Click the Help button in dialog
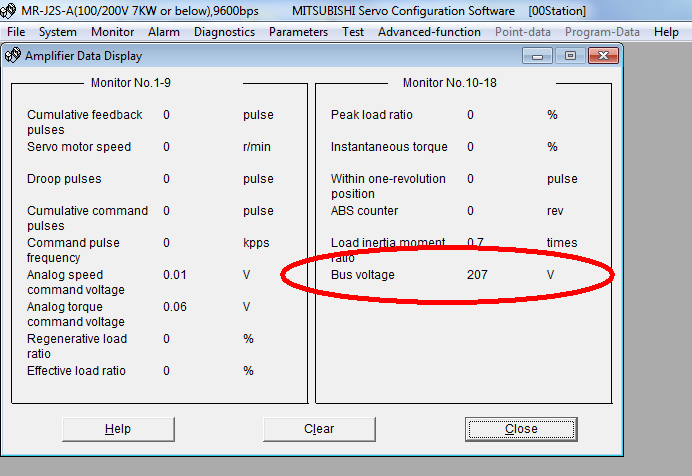Screen dimensions: 692x476 tap(118, 429)
